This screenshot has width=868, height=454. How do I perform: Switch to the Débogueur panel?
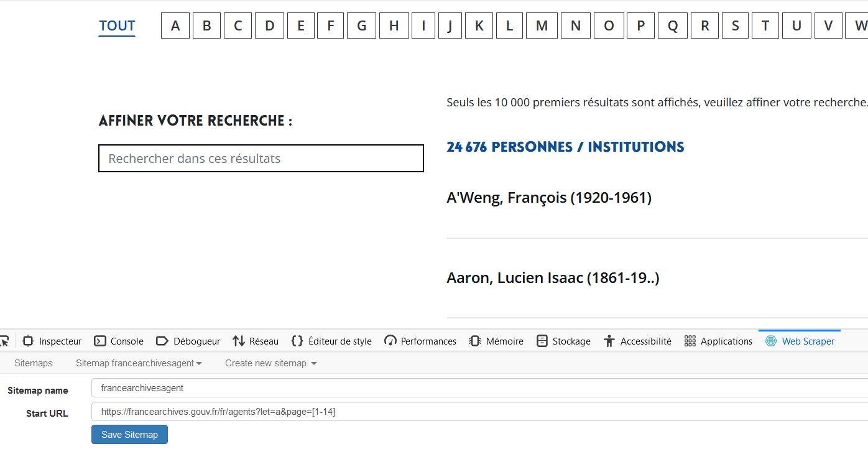188,341
